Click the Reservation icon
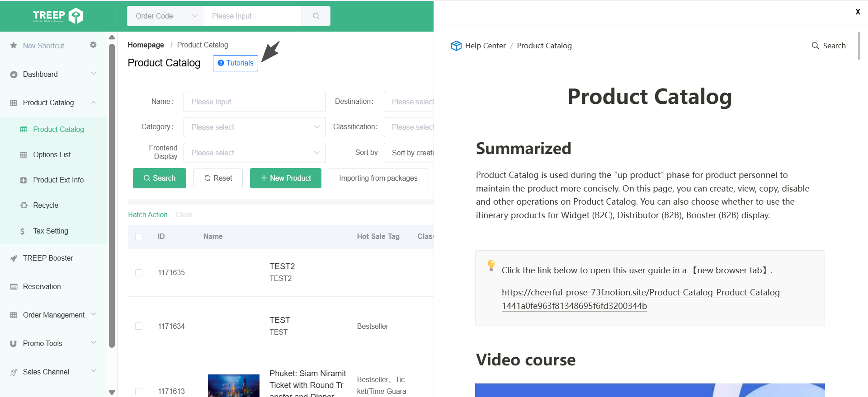This screenshot has width=868, height=397. click(14, 286)
